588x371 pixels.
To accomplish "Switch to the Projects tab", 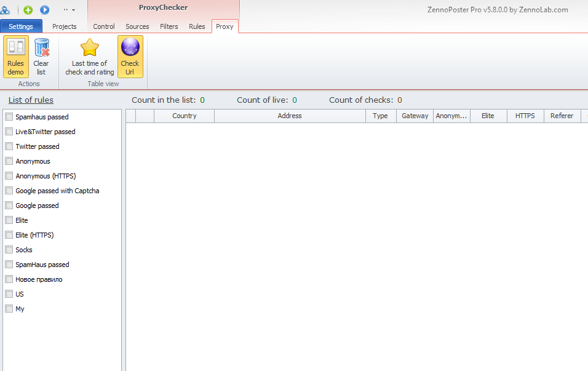I will point(65,26).
